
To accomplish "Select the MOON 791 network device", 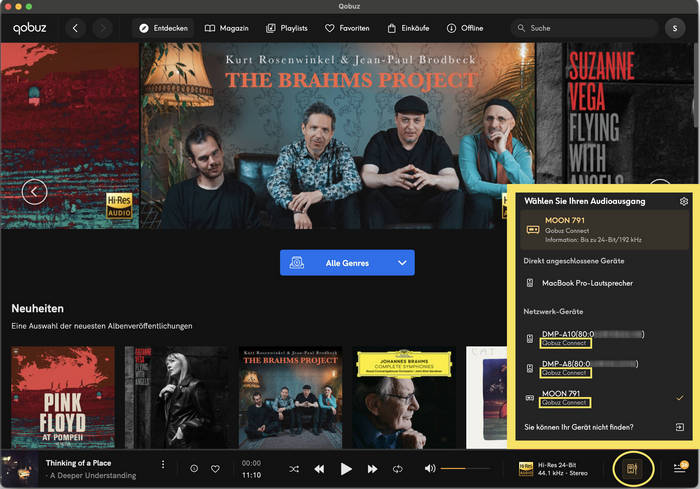I will [x=605, y=397].
